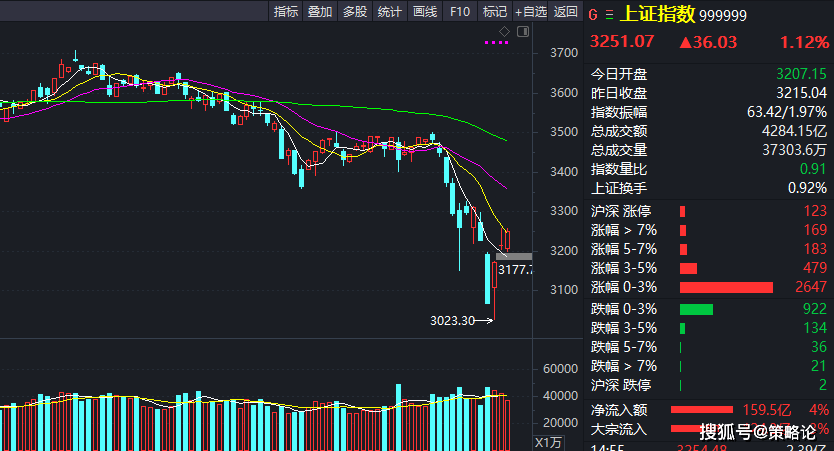The height and width of the screenshot is (451, 834).
Task: Toggle the 标记 marker option
Action: click(x=495, y=12)
